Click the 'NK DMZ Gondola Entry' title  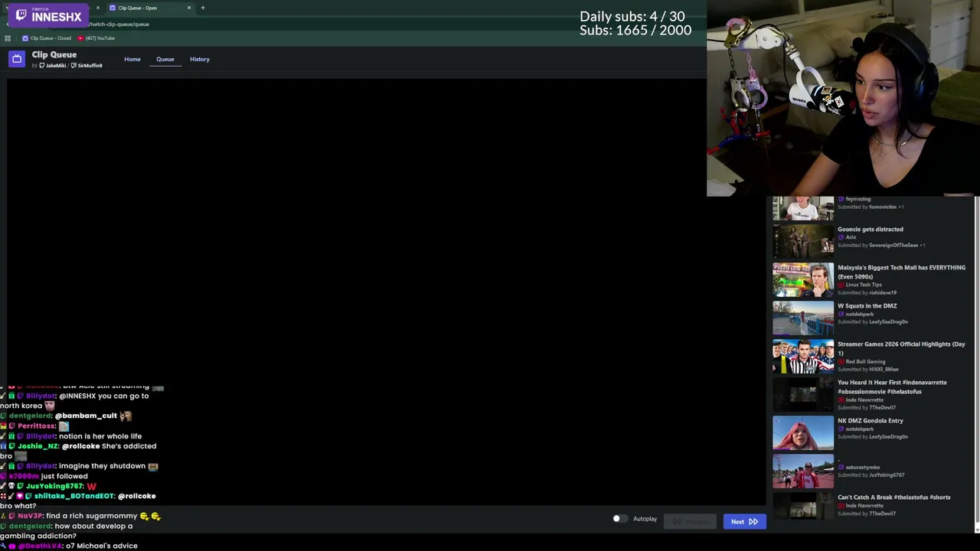point(871,420)
